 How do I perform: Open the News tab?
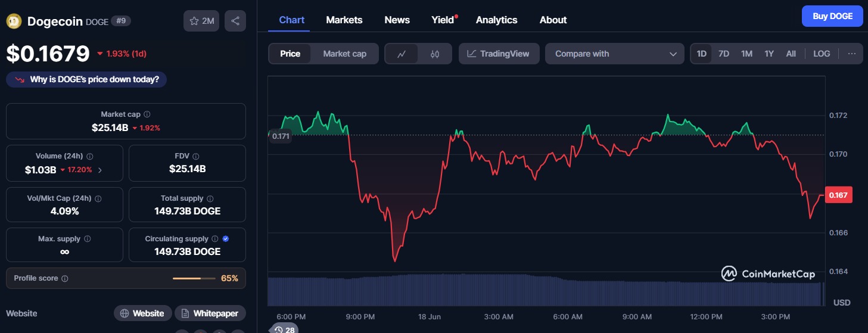397,20
